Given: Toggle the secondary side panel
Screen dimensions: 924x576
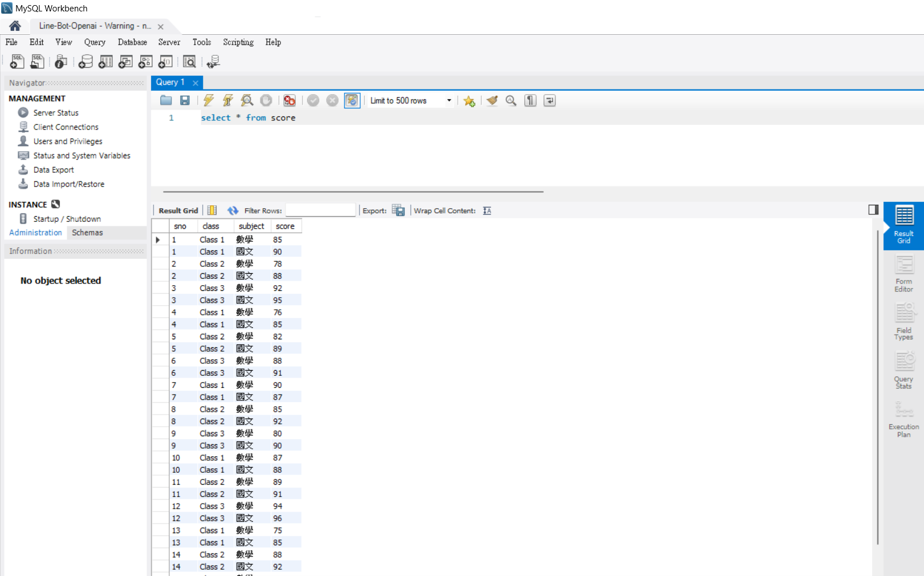Looking at the screenshot, I should [x=873, y=209].
